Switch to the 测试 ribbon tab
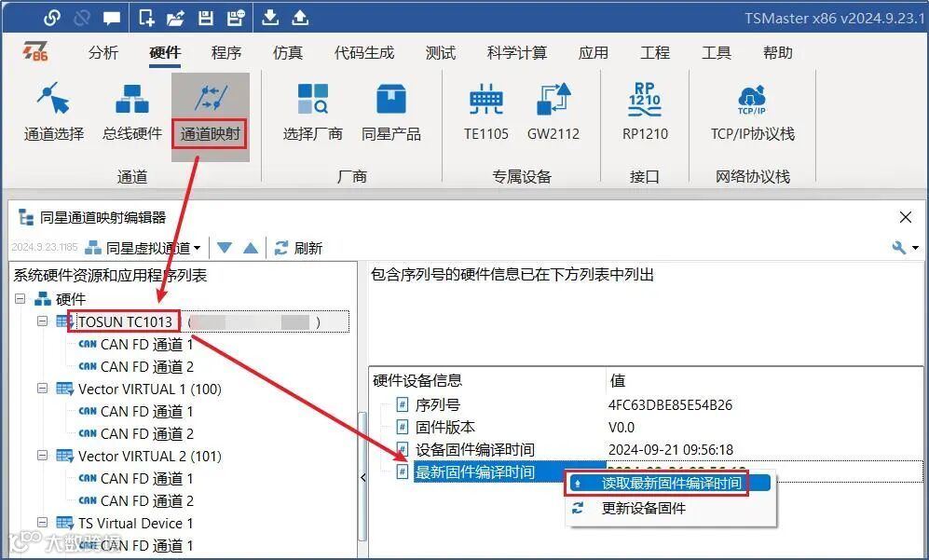This screenshot has width=929, height=560. coord(440,53)
